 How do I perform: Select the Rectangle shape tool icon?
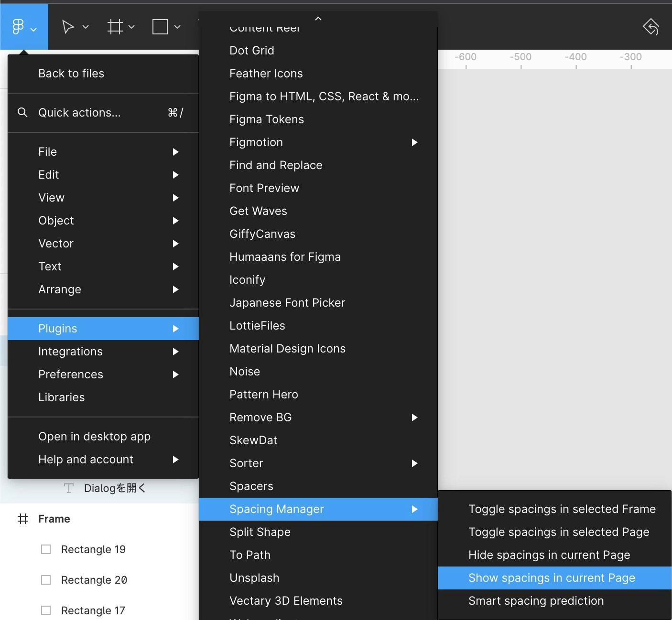coord(160,27)
